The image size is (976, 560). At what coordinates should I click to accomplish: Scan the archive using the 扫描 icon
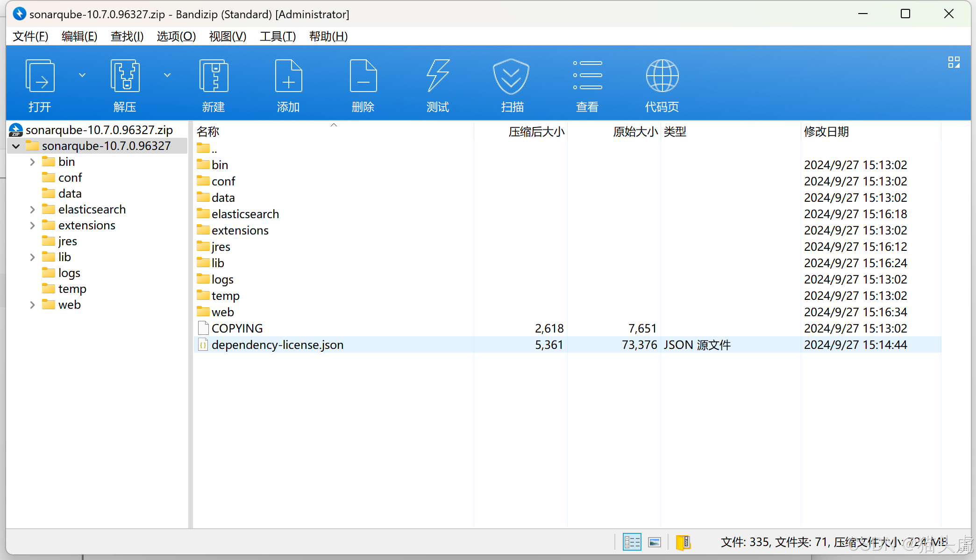[x=512, y=84]
